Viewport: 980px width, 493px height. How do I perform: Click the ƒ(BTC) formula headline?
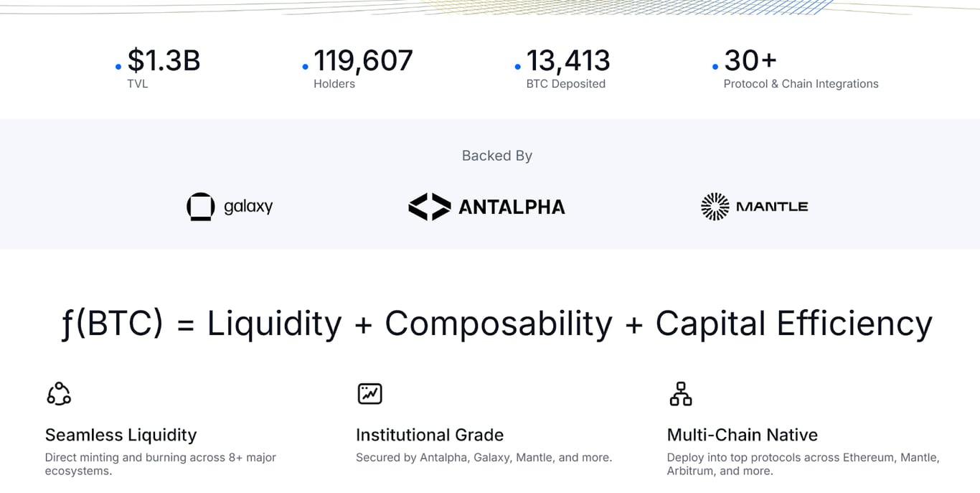(496, 324)
